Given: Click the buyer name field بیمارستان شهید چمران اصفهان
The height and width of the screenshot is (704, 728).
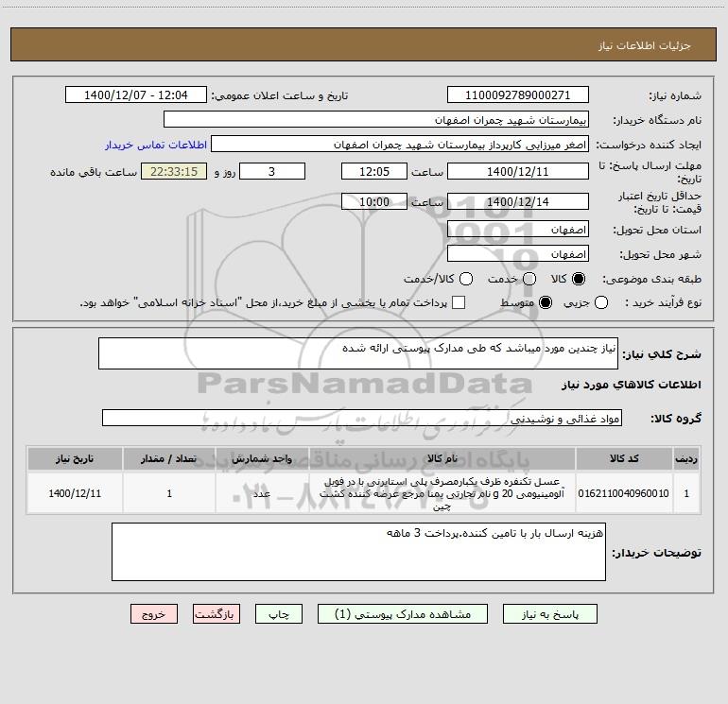Looking at the screenshot, I should point(376,120).
